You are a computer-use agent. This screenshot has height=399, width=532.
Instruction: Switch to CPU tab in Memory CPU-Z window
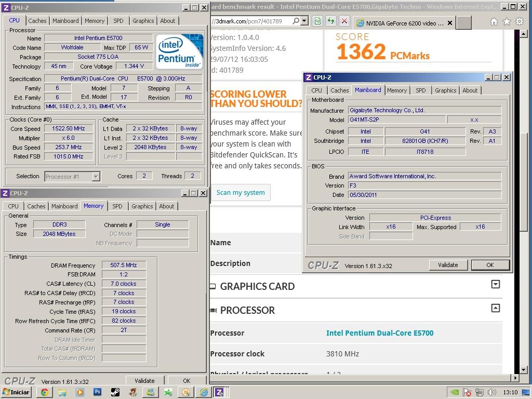(13, 206)
